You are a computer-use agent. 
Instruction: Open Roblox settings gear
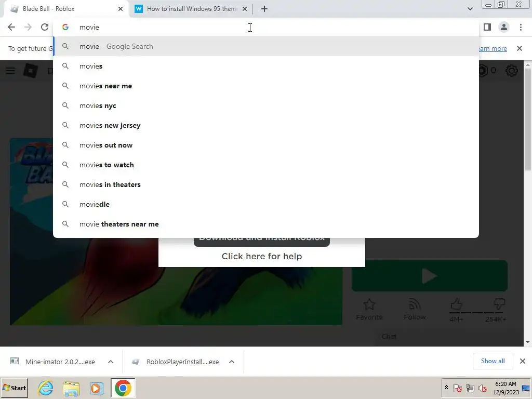pyautogui.click(x=511, y=71)
